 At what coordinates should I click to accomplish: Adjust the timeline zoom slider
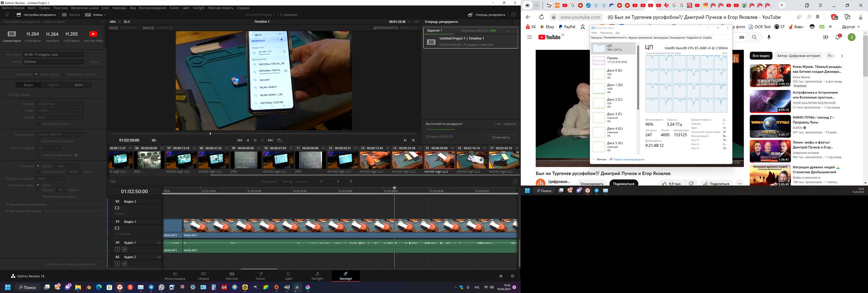338,181
